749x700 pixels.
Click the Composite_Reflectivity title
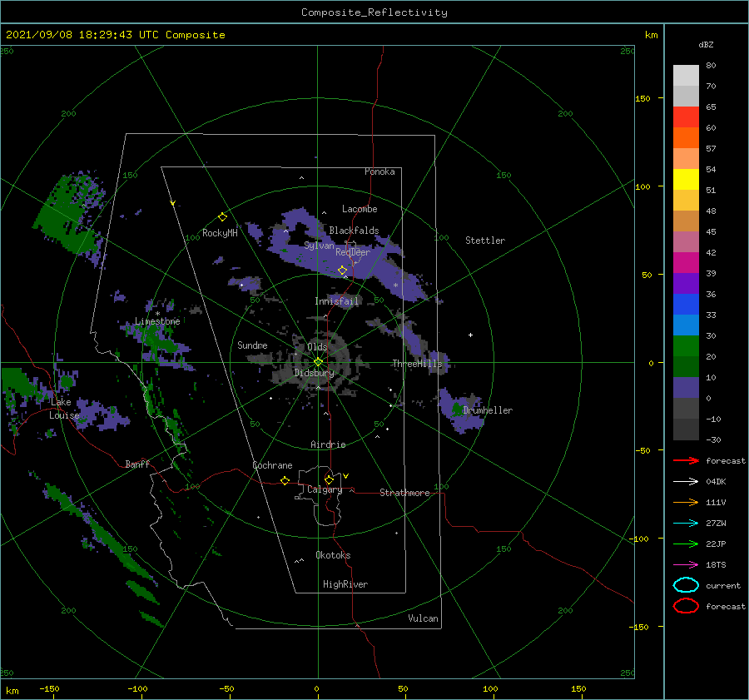coord(374,12)
